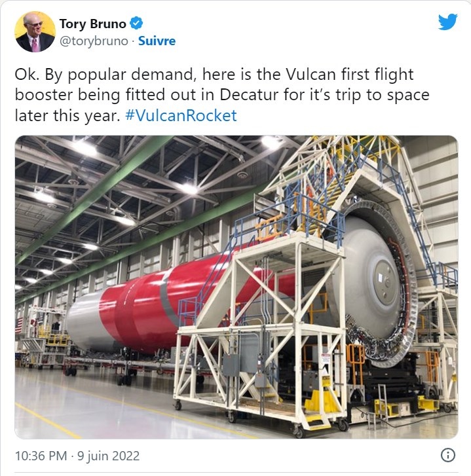Click the silver booster section in photo

(x=85, y=319)
